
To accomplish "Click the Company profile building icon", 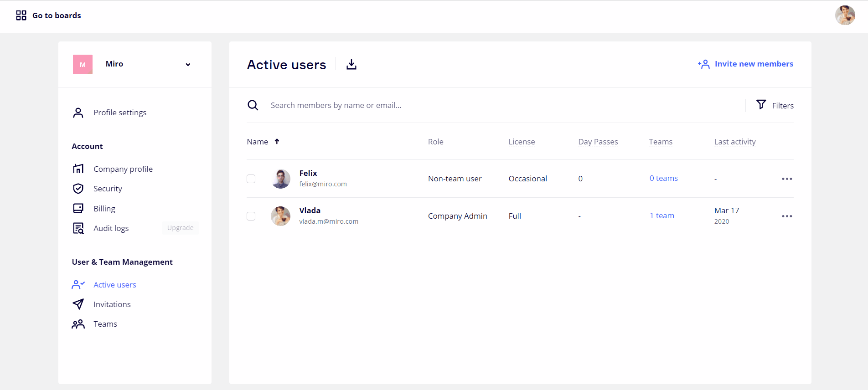I will pos(78,169).
